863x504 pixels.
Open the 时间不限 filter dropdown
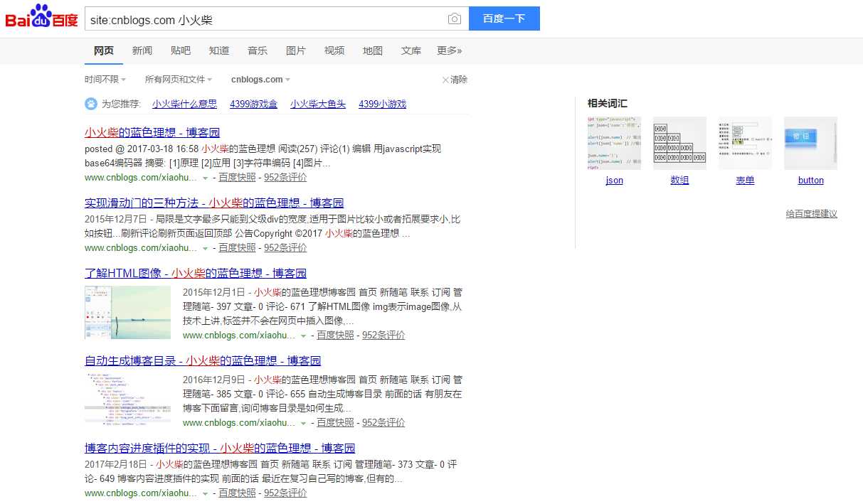pyautogui.click(x=105, y=80)
